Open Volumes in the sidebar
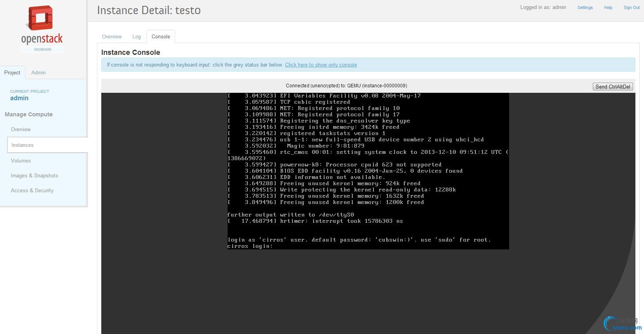644x334 pixels. (x=21, y=161)
